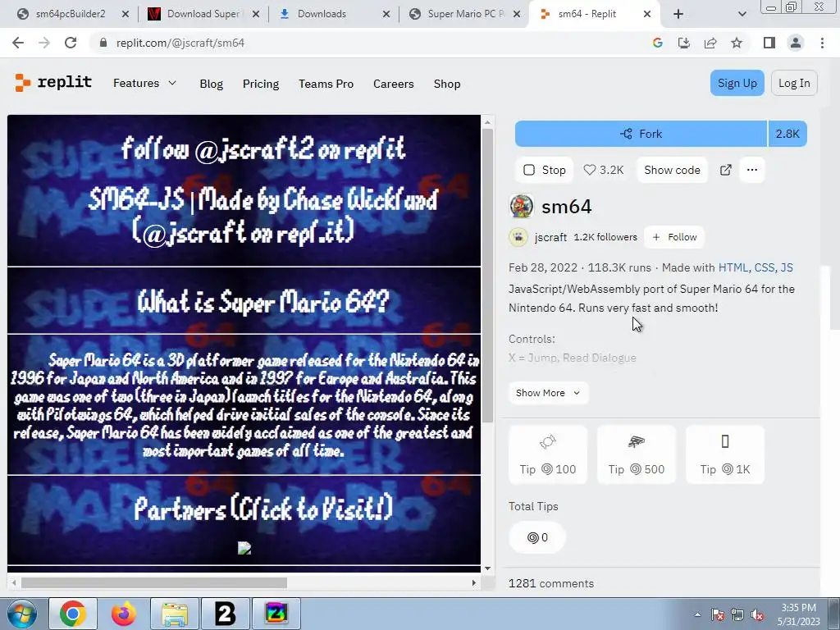The image size is (840, 630).
Task: Open the Shop page
Action: pos(447,84)
